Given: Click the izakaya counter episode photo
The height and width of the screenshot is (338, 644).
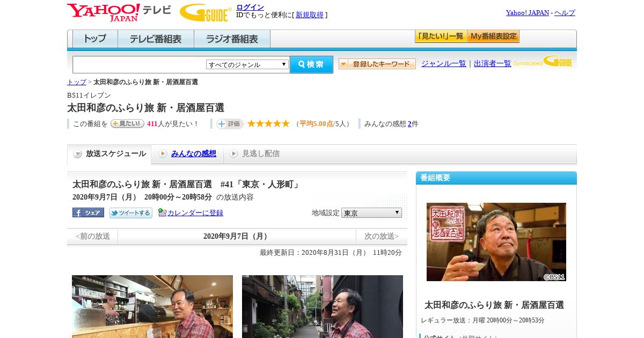Looking at the screenshot, I should click(152, 306).
